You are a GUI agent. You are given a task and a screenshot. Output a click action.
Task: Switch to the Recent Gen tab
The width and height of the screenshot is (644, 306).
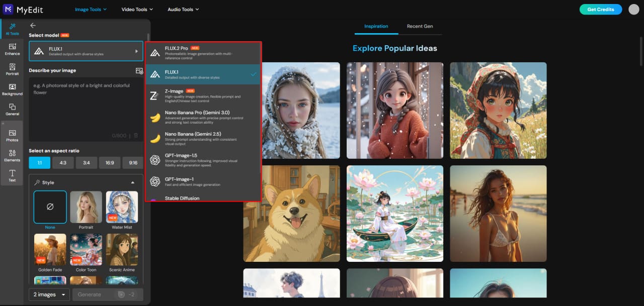[420, 26]
